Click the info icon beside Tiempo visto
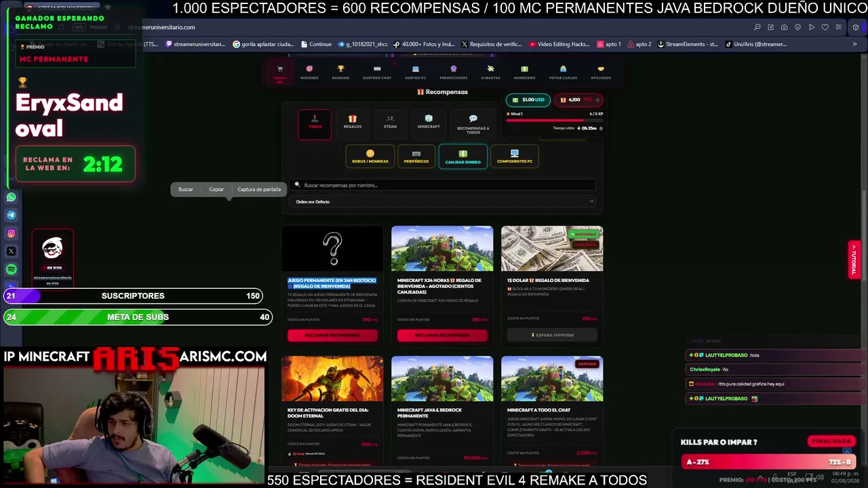Viewport: 868px width, 488px height. pos(601,128)
